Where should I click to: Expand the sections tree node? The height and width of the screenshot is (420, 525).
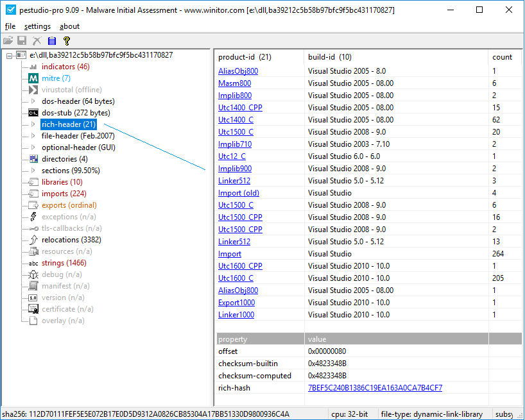33,170
